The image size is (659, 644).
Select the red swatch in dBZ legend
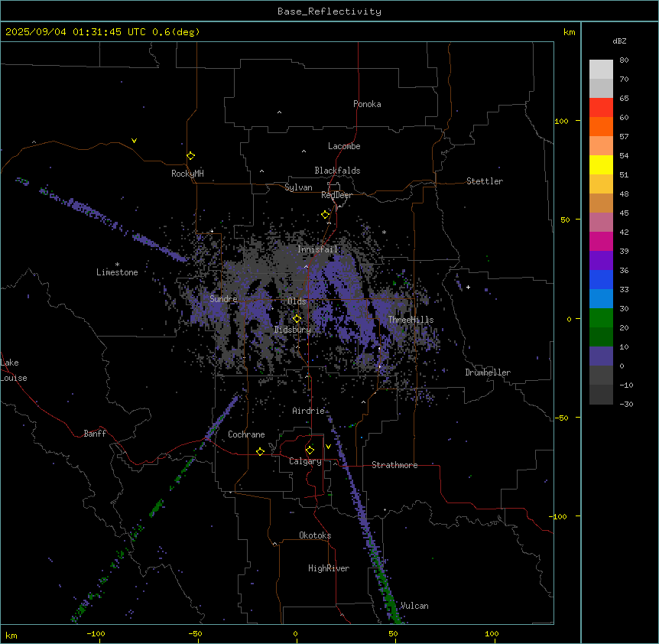pyautogui.click(x=601, y=108)
